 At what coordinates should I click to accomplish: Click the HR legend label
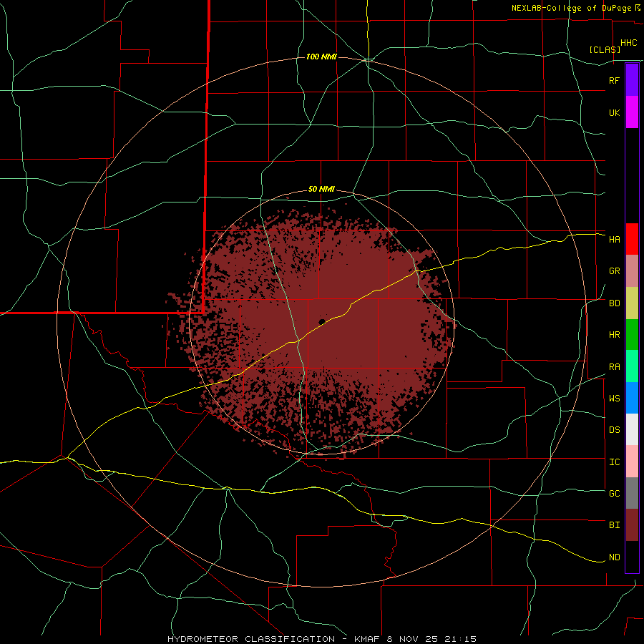pos(614,335)
